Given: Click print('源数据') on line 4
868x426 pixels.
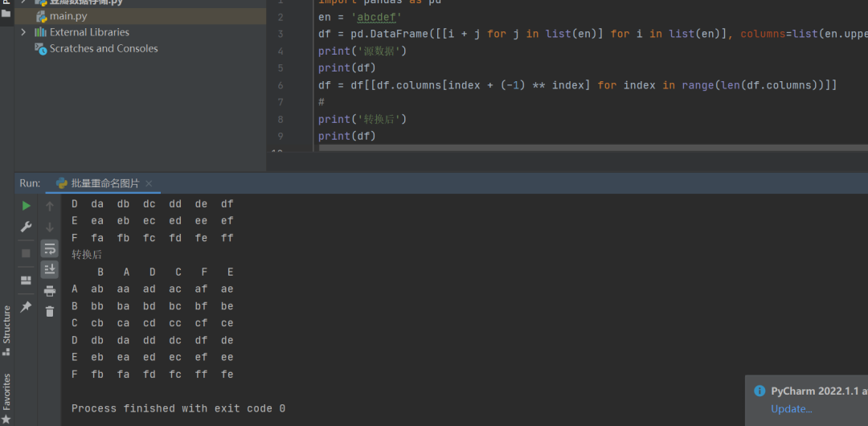Looking at the screenshot, I should coord(362,51).
